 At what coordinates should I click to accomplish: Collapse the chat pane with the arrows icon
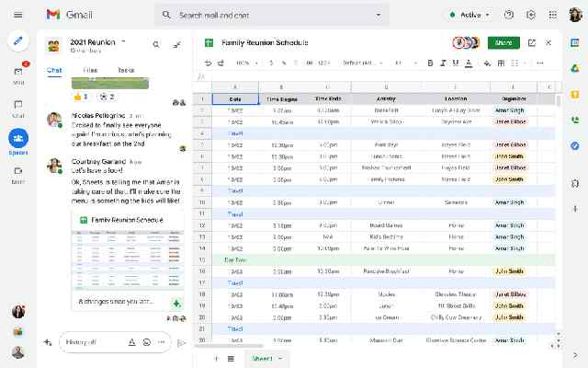tap(176, 45)
